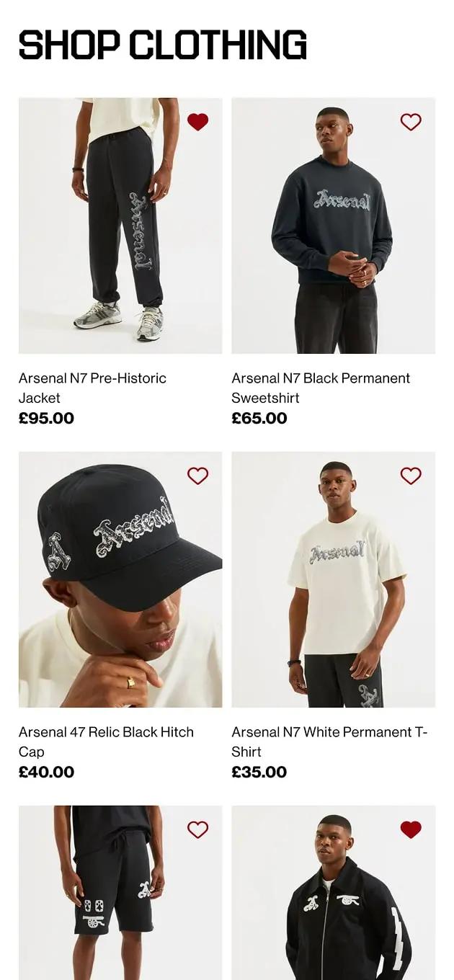Unfavorite the Arsenal N7 Pre-Historic Jacket heart
454x980 pixels.
pos(197,122)
